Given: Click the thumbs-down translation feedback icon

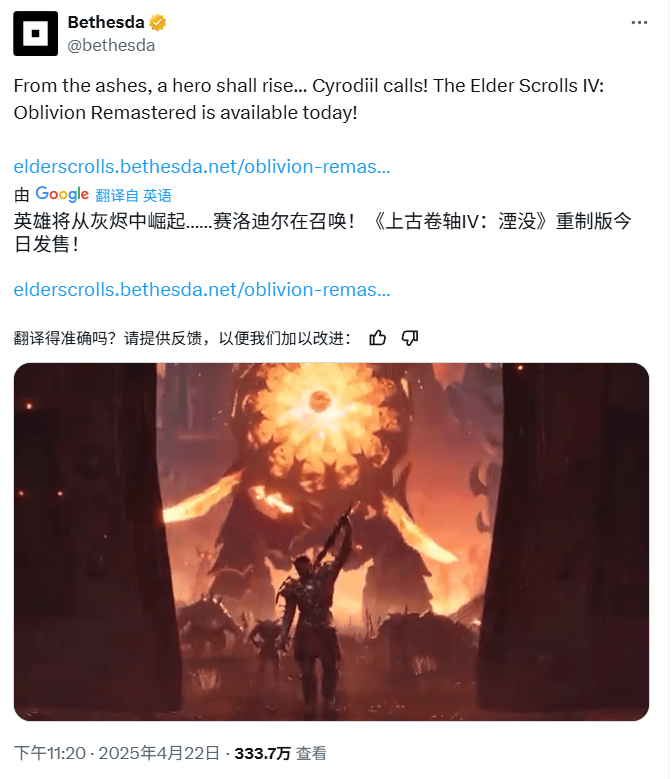Looking at the screenshot, I should 410,338.
